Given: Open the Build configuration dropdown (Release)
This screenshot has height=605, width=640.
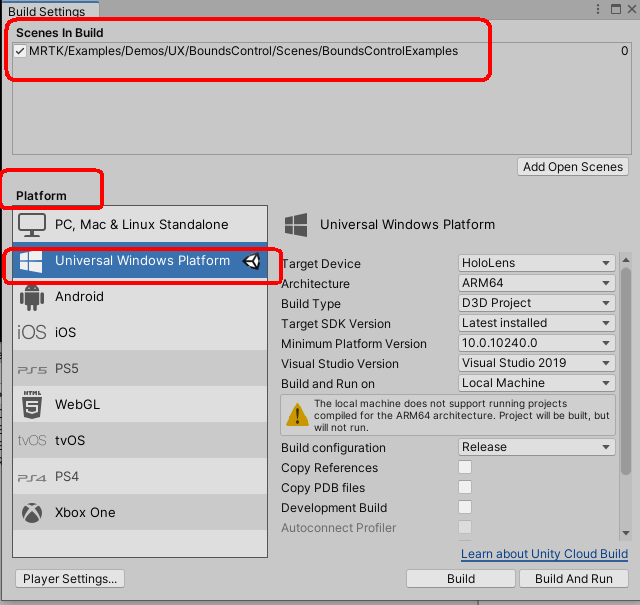Looking at the screenshot, I should 536,447.
